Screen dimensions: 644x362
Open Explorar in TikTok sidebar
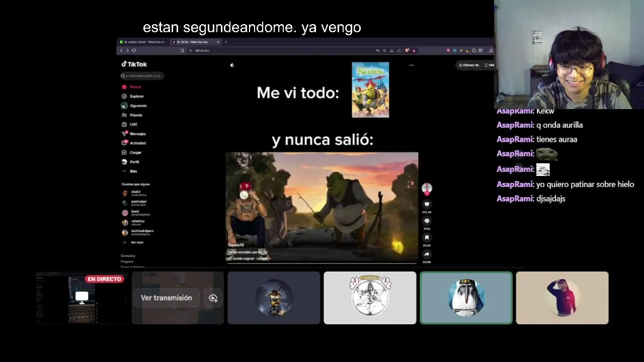pos(133,96)
